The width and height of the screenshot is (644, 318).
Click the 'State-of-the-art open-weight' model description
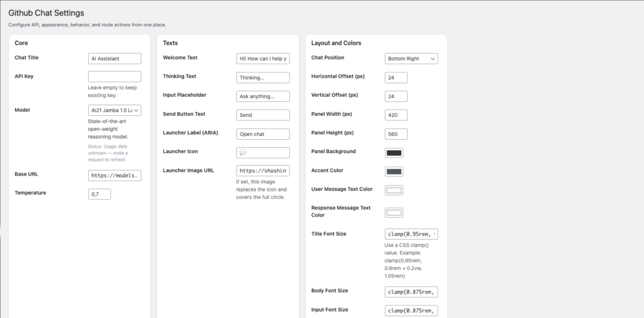click(108, 128)
